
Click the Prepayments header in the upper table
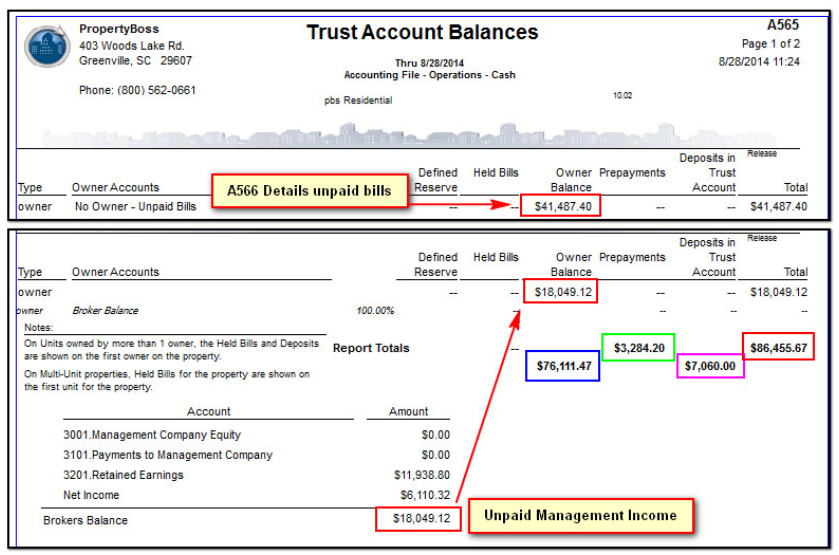click(x=632, y=173)
